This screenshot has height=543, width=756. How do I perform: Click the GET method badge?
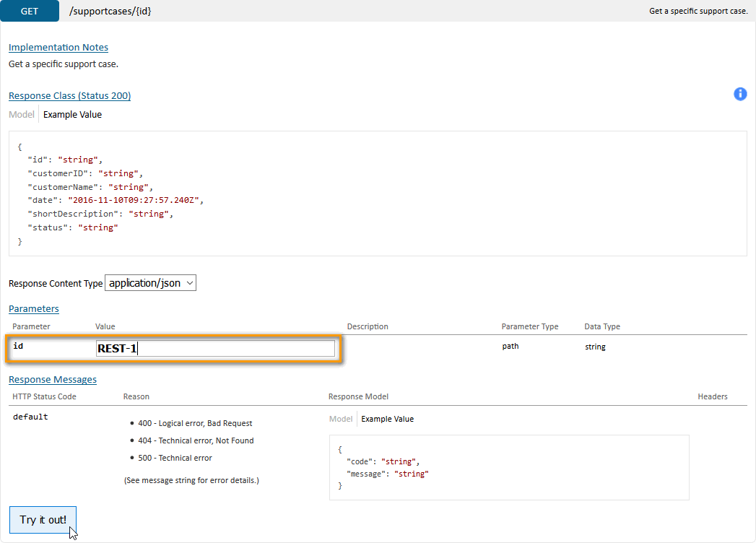(30, 11)
